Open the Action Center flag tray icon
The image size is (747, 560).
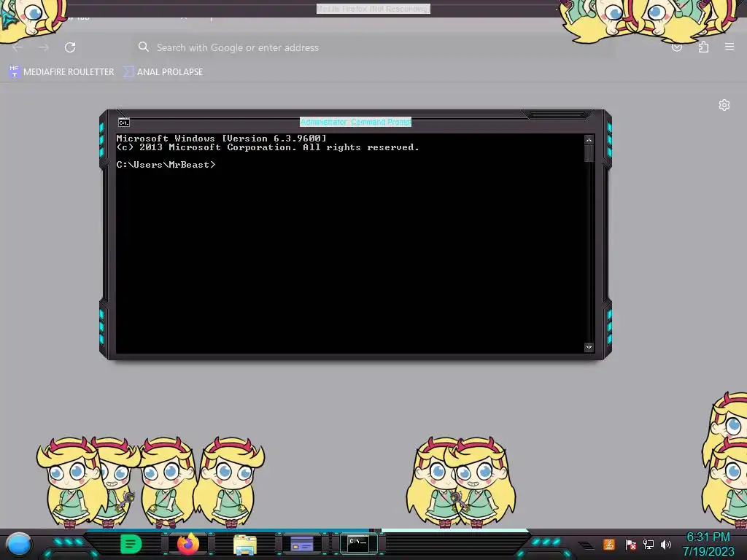pos(631,544)
